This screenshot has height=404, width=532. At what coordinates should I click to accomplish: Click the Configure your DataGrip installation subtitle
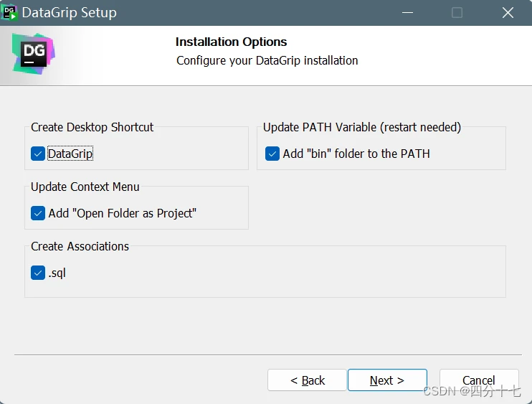tap(267, 60)
